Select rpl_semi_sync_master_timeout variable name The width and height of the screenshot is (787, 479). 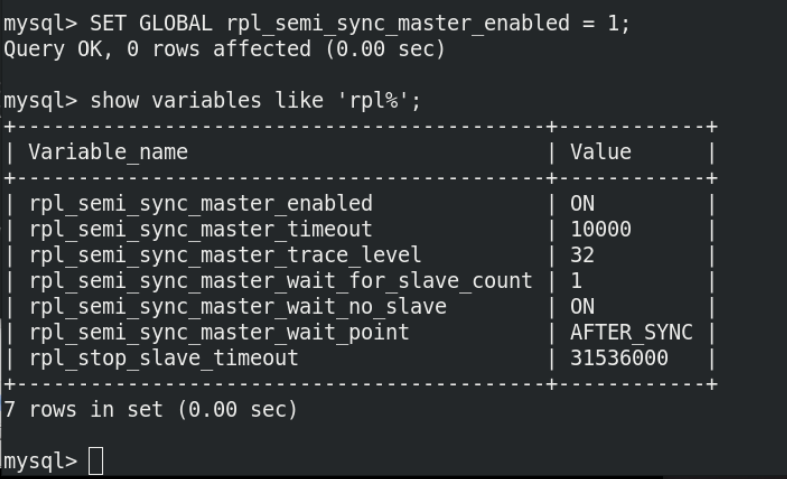click(201, 229)
